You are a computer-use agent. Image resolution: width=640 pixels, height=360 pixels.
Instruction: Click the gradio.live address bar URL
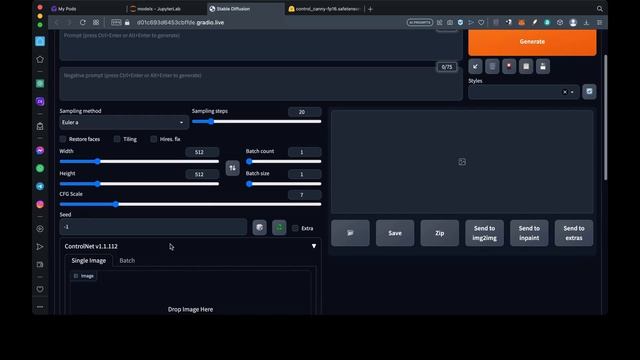point(180,22)
